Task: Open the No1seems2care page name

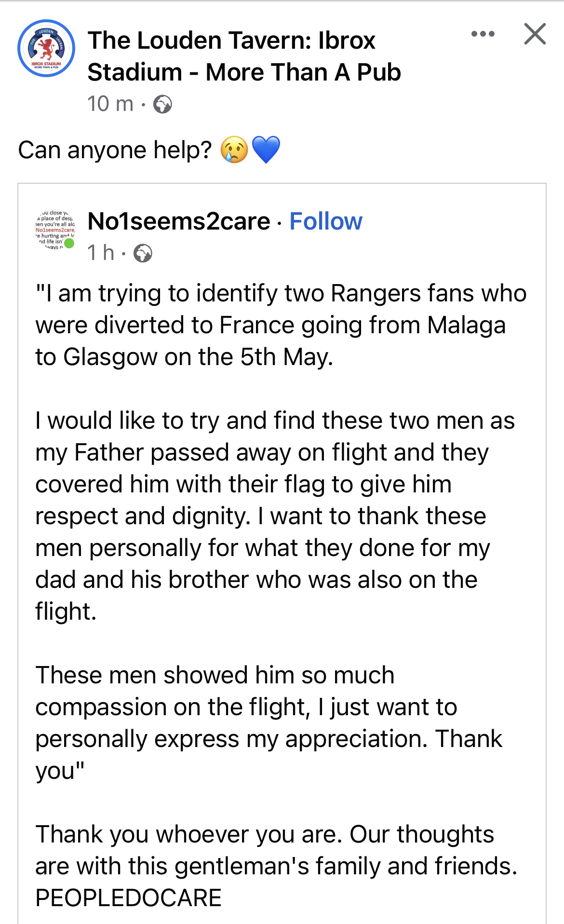Action: coord(179,221)
